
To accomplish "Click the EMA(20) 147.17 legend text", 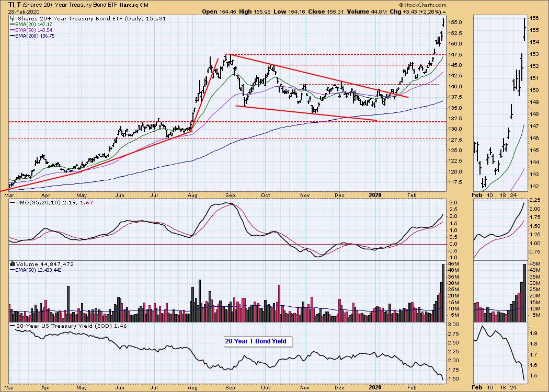I will (33, 25).
